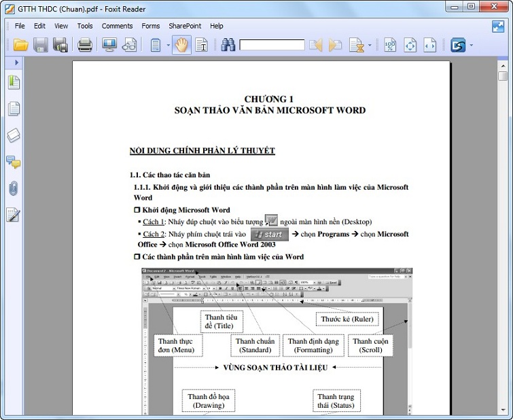Viewport: 513px width, 420px height.
Task: Show the Attachments paperclip panel
Action: pos(14,188)
